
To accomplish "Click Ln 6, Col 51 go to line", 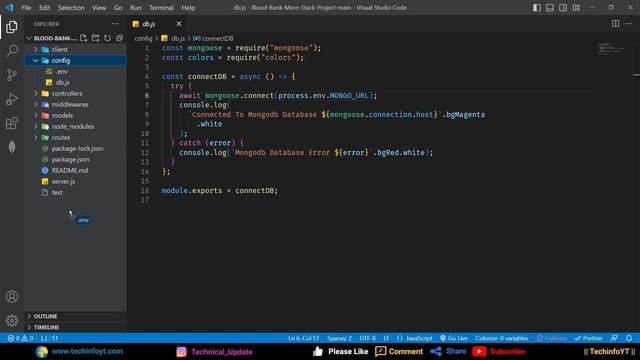I will 303,338.
